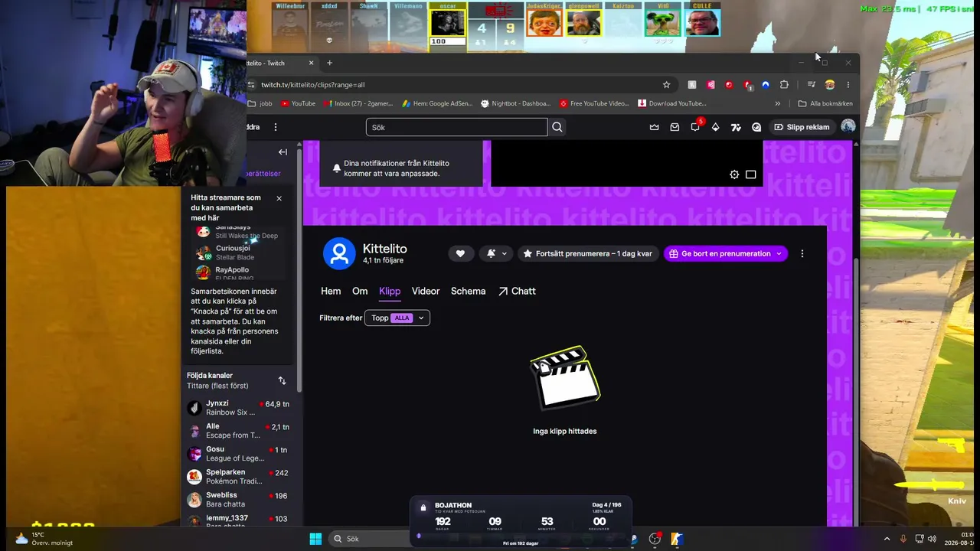The image size is (980, 551).
Task: Click the Kittelito channel avatar
Action: (x=339, y=253)
